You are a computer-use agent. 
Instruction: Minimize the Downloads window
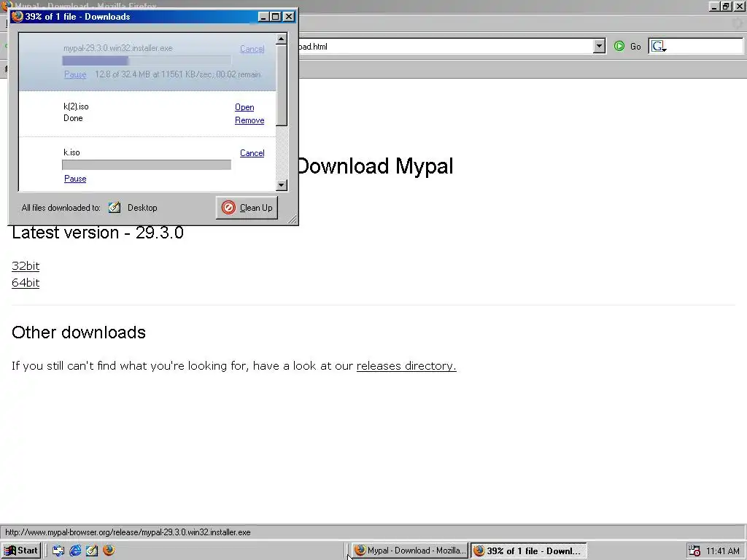tap(264, 17)
